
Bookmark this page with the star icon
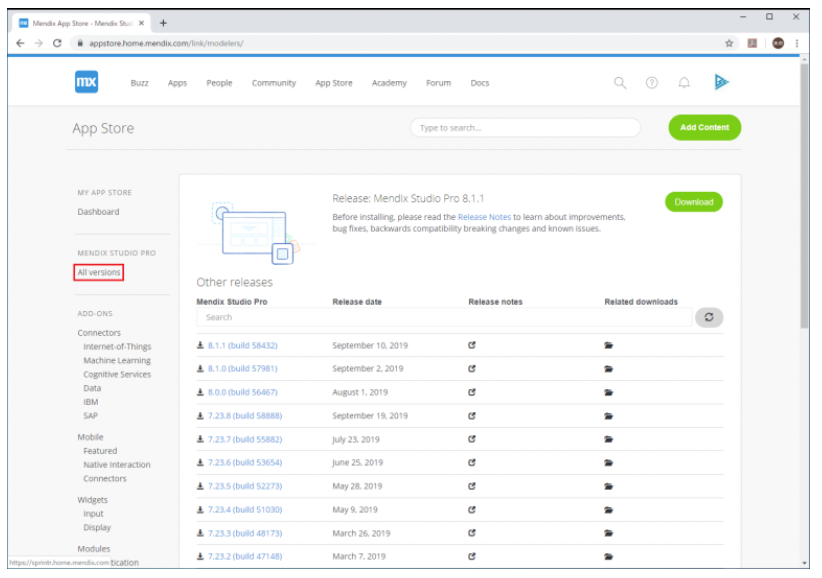point(729,43)
